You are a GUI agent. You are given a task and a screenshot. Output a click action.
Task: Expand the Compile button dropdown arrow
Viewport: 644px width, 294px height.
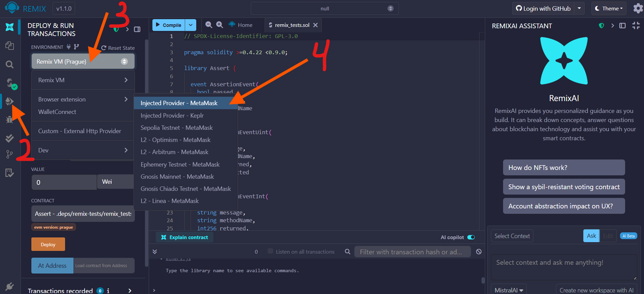pos(191,25)
